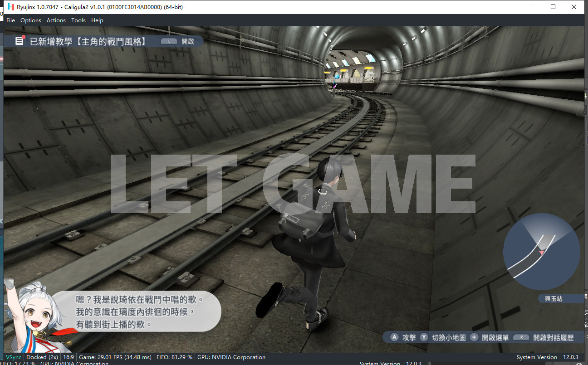Image resolution: width=588 pixels, height=365 pixels.
Task: Click the tutorial notification document icon
Action: coord(20,41)
